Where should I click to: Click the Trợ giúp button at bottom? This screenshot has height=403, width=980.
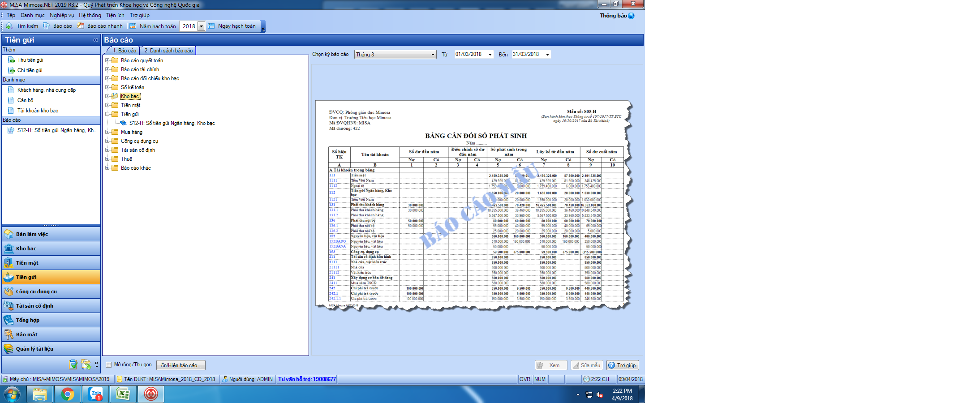pyautogui.click(x=623, y=365)
